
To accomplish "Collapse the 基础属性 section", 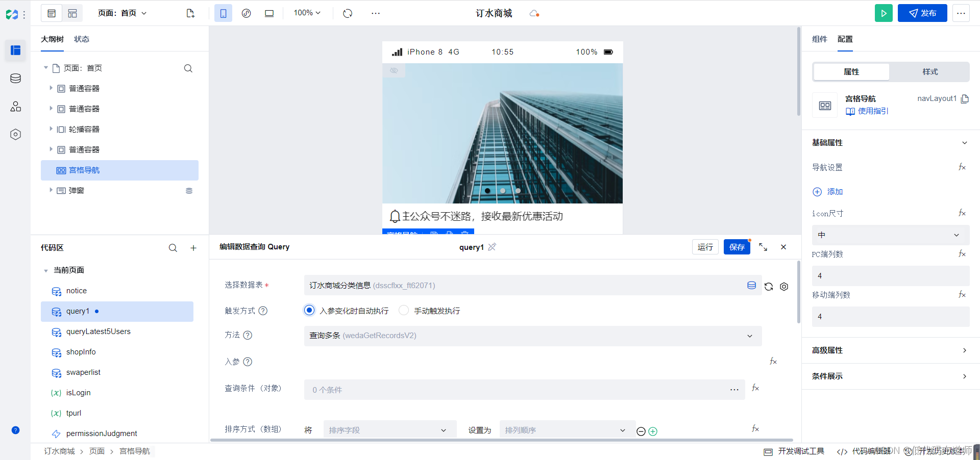I will [x=965, y=143].
